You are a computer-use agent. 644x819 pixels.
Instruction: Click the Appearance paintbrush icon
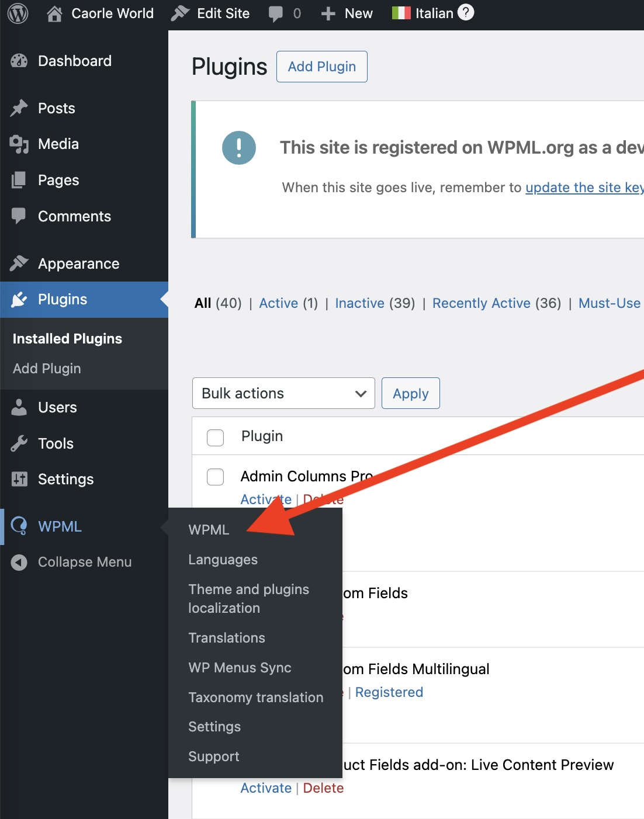(19, 263)
